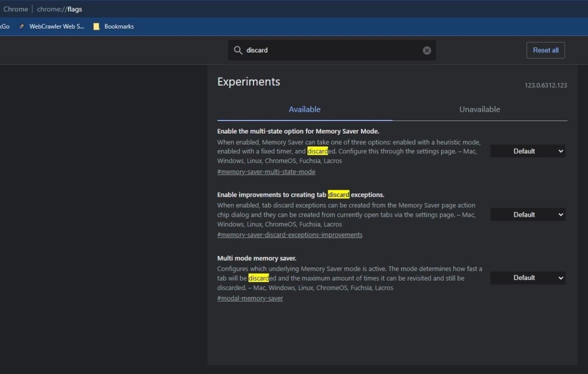This screenshot has width=588, height=374.
Task: Click the magnifier icon in the flags search box
Action: (238, 50)
